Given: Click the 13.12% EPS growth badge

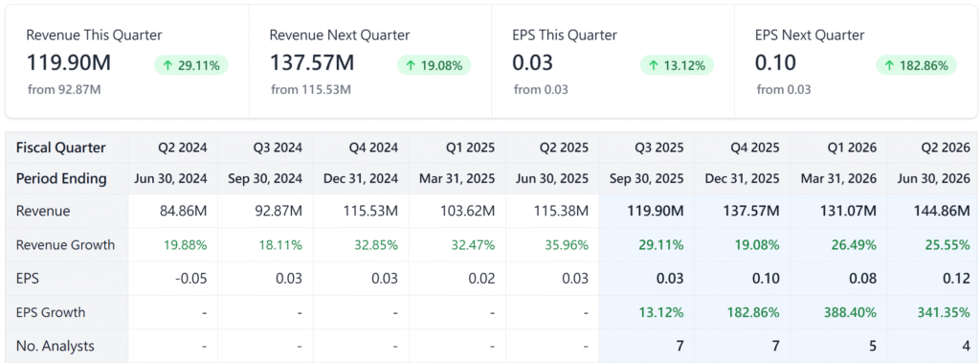Looking at the screenshot, I should click(x=677, y=65).
